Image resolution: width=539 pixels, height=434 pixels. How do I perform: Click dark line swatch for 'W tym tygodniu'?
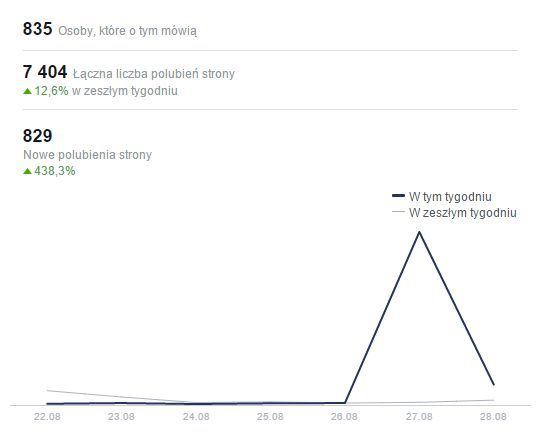[398, 196]
